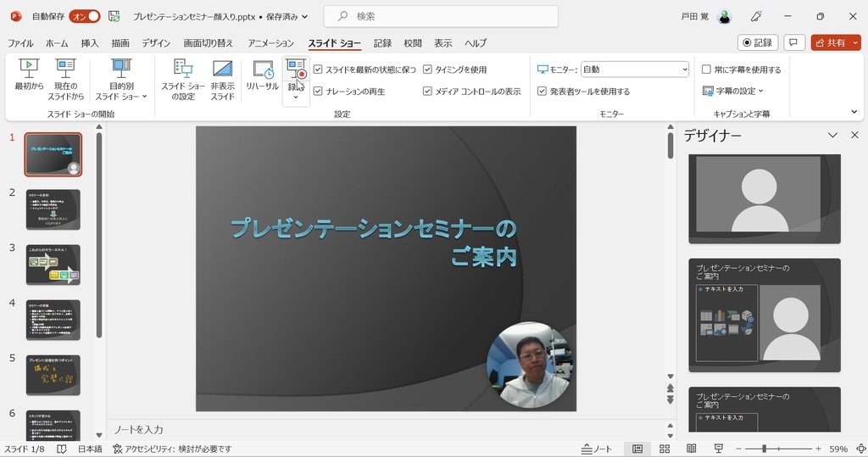Open the comments icon button

click(x=793, y=42)
